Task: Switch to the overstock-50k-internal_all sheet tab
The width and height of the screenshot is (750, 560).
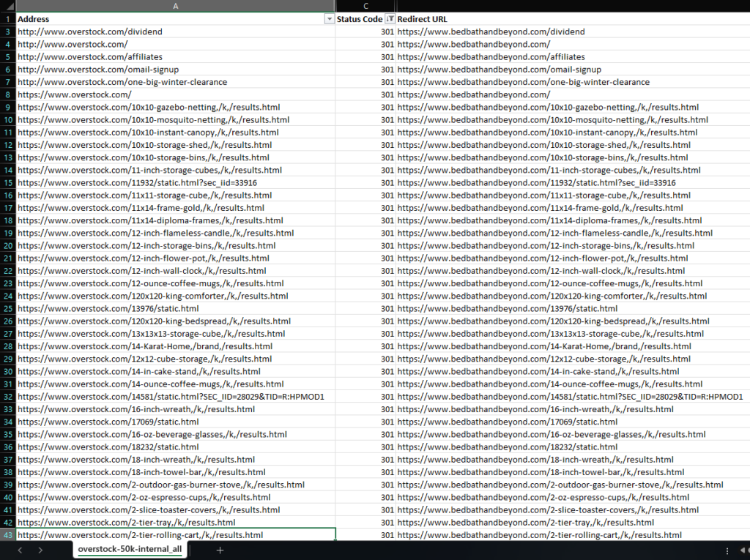Action: point(129,549)
